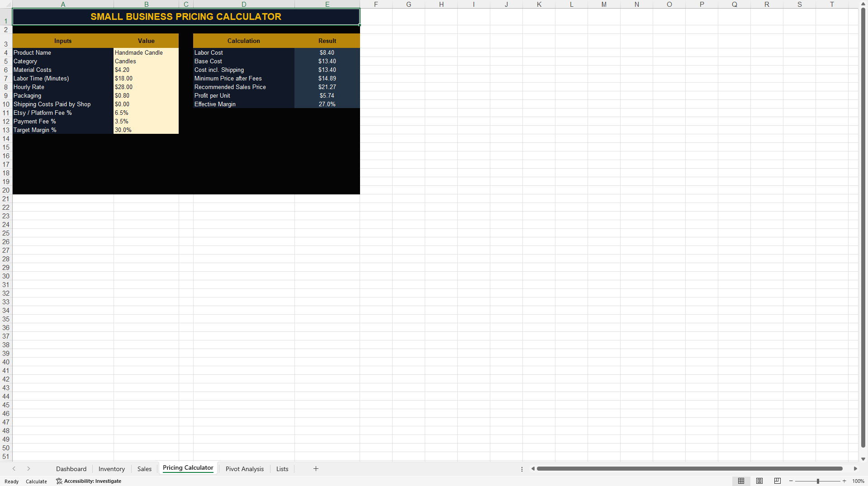Click the $28.00 hourly rate cell
Viewport: 868px width, 486px height.
146,87
